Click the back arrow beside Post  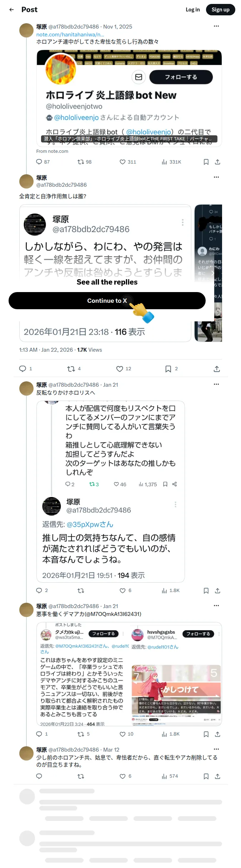click(x=11, y=10)
